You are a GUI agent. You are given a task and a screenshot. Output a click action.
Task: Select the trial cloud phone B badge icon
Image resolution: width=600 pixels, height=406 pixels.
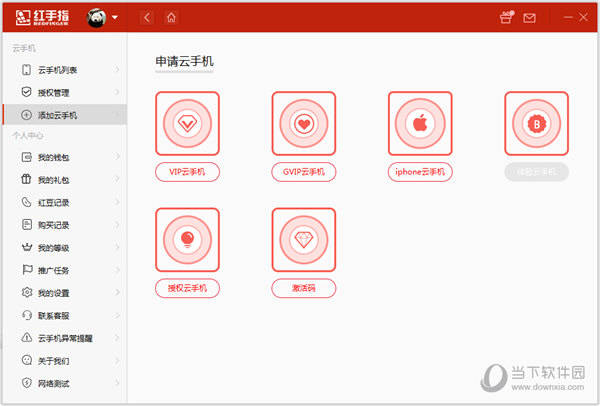click(x=536, y=124)
